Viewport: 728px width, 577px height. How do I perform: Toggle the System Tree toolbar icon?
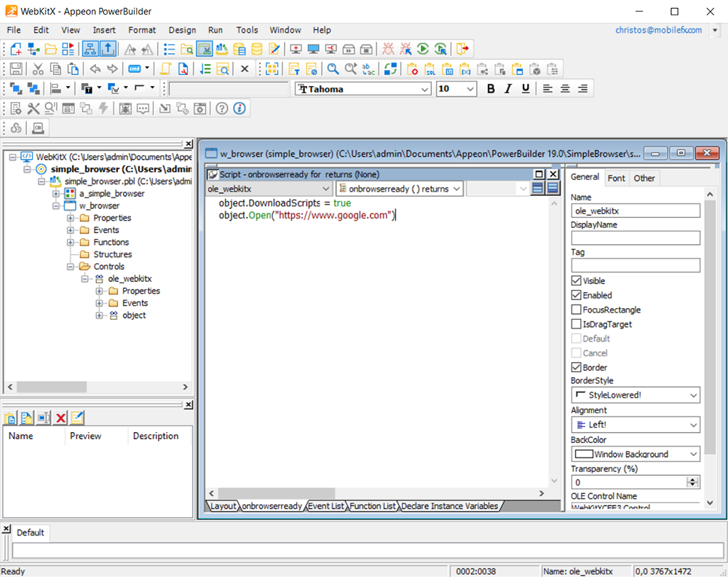[90, 49]
